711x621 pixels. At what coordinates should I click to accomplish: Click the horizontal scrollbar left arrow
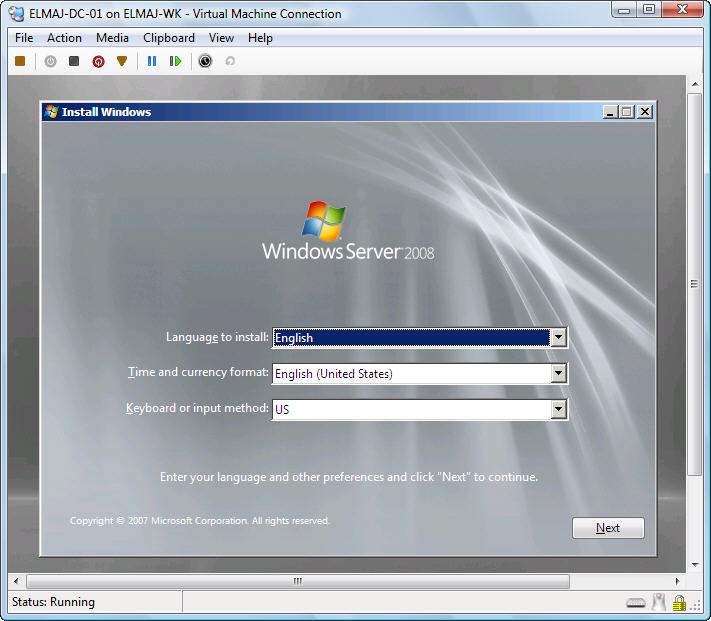click(16, 581)
